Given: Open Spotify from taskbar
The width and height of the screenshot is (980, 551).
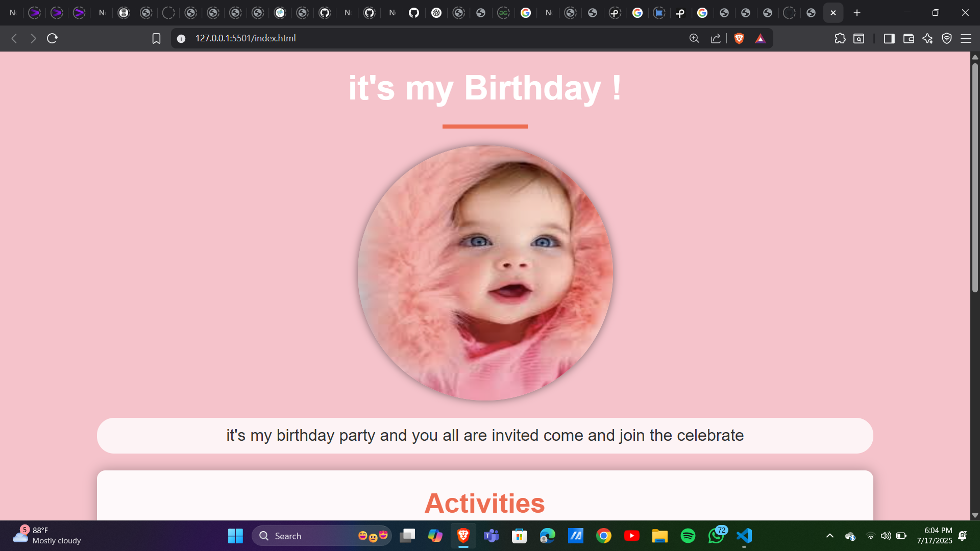Looking at the screenshot, I should [x=688, y=536].
